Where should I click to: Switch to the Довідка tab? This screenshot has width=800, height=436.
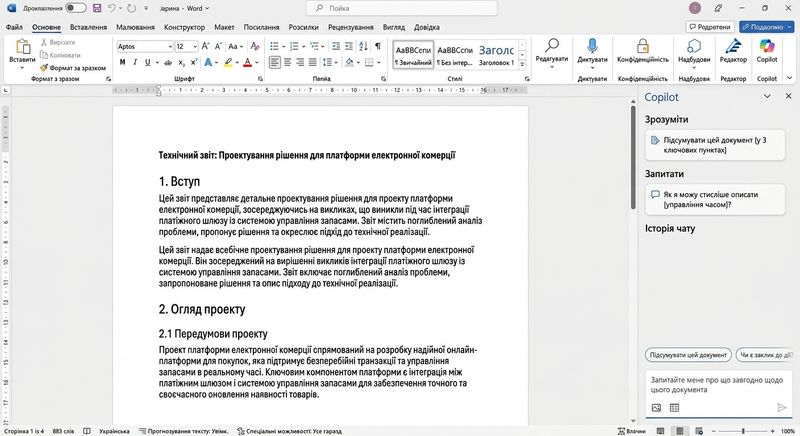coord(427,27)
